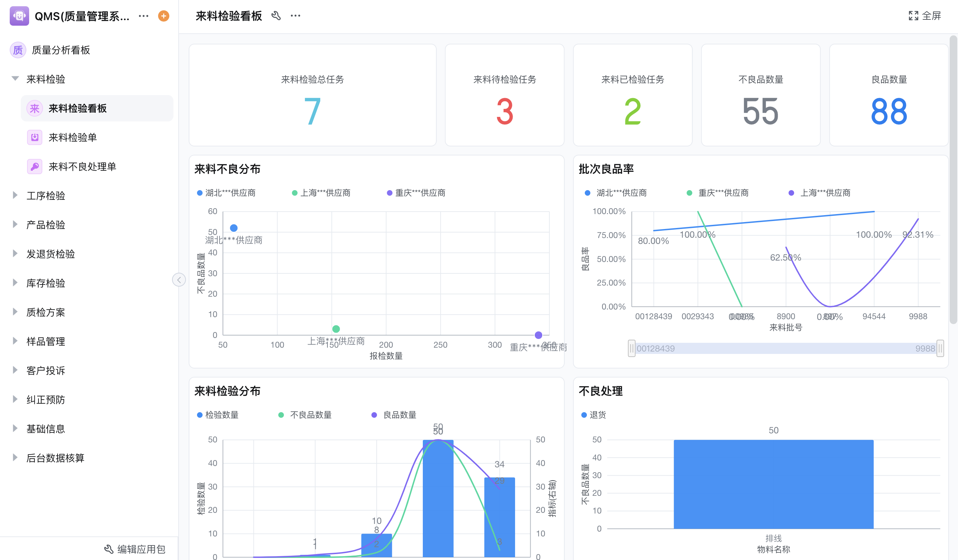The image size is (958, 560).
Task: Open the dashboard title more-options ellipsis
Action: click(296, 16)
